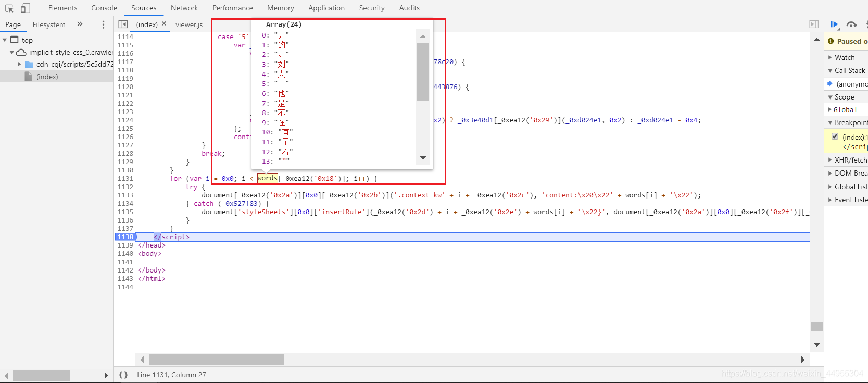The image size is (868, 383).
Task: Open the Network tab
Action: click(184, 8)
